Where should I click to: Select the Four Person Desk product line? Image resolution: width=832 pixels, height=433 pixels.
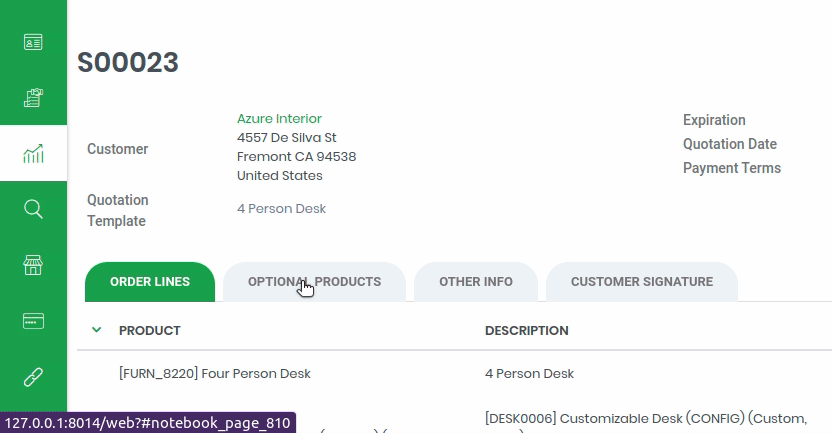tap(215, 374)
